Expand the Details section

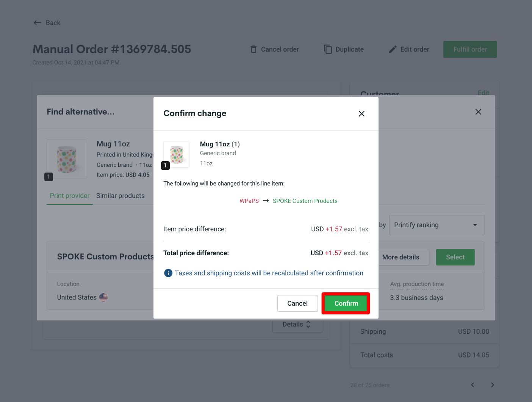(297, 324)
